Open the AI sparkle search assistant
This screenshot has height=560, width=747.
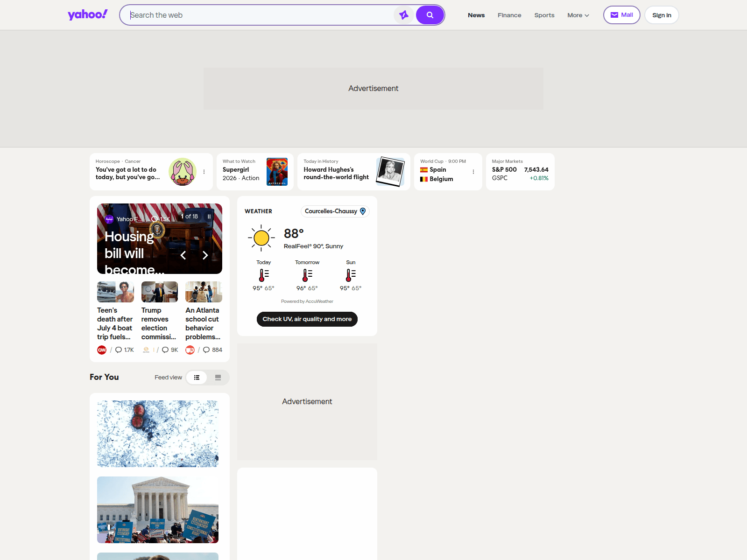point(404,15)
